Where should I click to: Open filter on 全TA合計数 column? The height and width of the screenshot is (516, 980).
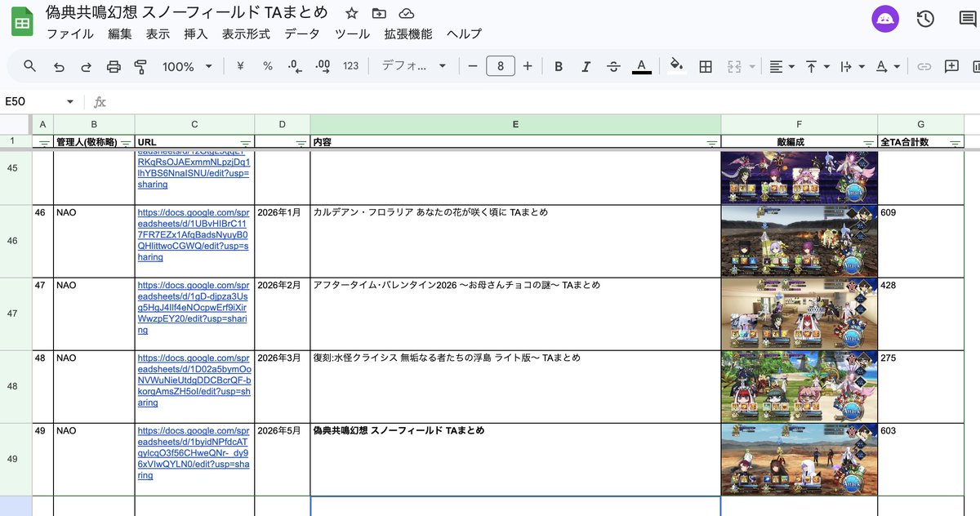(x=955, y=143)
